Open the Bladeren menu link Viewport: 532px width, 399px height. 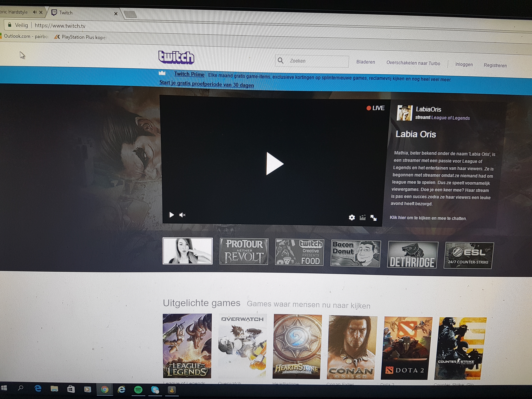point(366,62)
